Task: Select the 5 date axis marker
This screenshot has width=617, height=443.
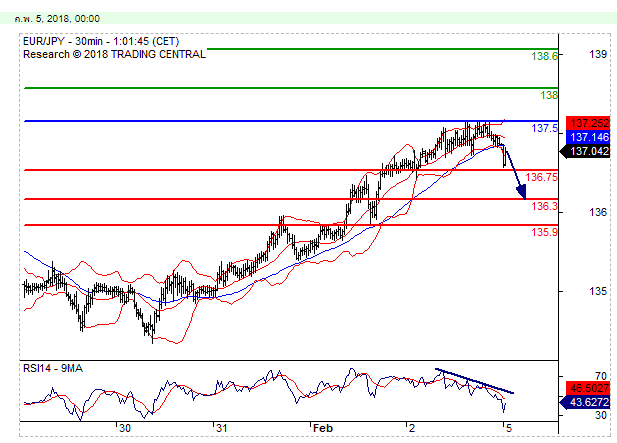Action: click(x=509, y=428)
